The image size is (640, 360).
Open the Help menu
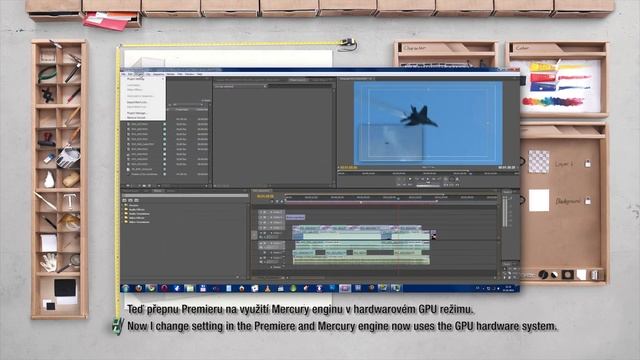[x=199, y=74]
